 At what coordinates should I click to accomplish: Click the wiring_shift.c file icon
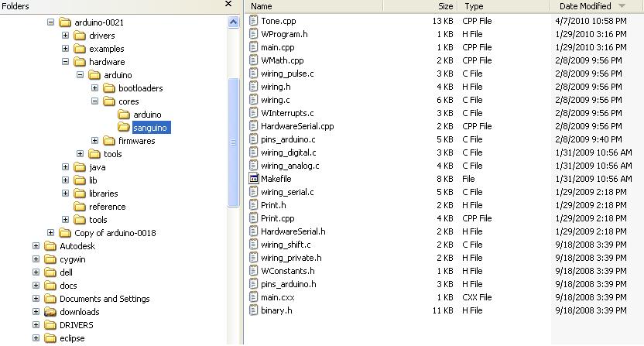click(x=253, y=244)
